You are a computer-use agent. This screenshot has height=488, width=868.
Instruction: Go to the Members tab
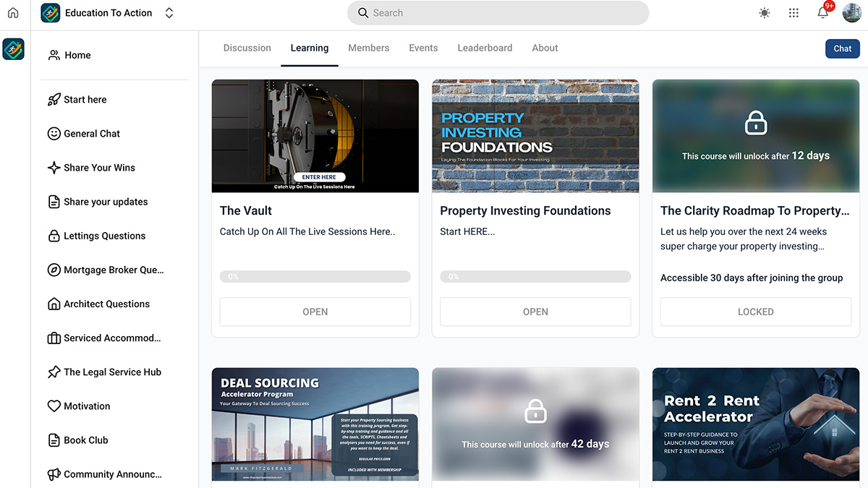pyautogui.click(x=368, y=48)
